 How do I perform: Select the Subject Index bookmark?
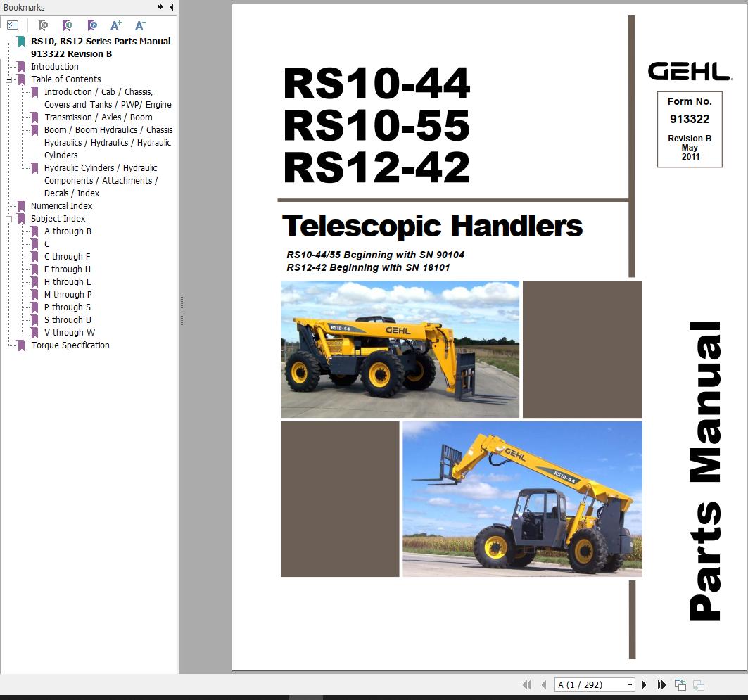[x=58, y=218]
